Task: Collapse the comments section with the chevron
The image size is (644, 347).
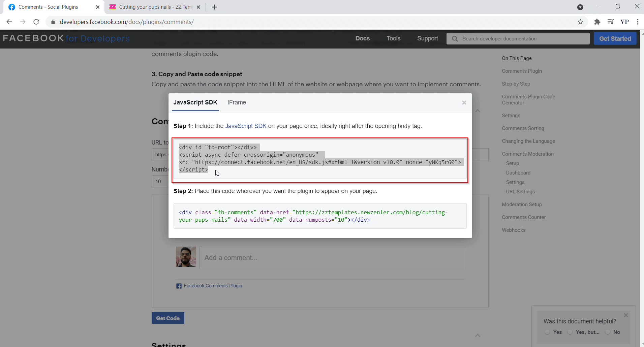Action: pos(478,335)
